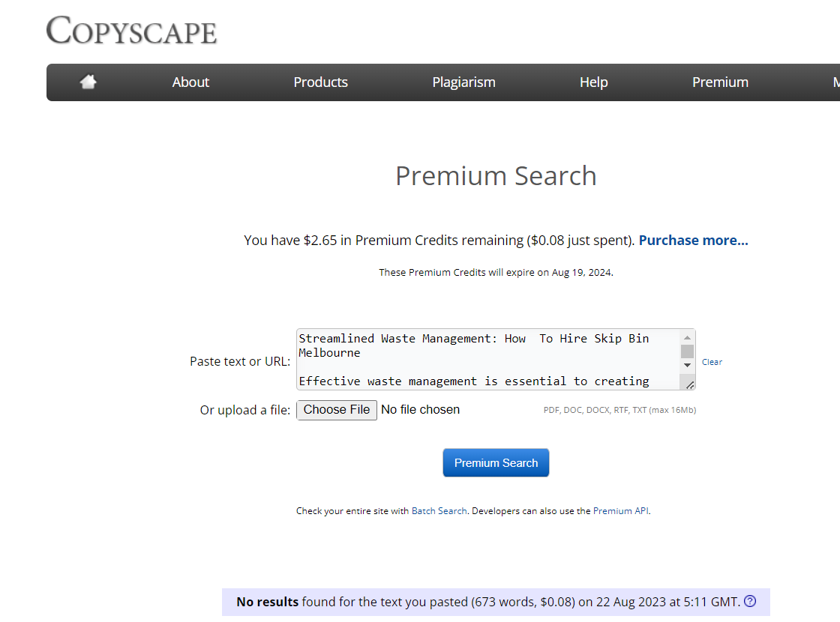Open the Help menu

point(593,82)
